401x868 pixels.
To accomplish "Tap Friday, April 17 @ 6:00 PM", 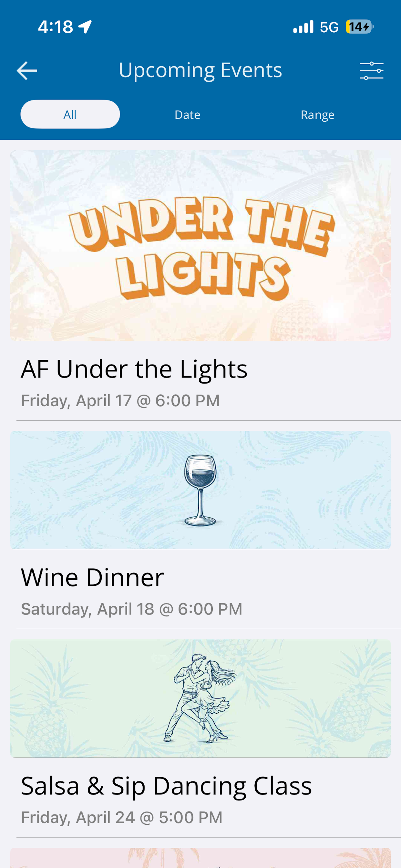I will 120,401.
